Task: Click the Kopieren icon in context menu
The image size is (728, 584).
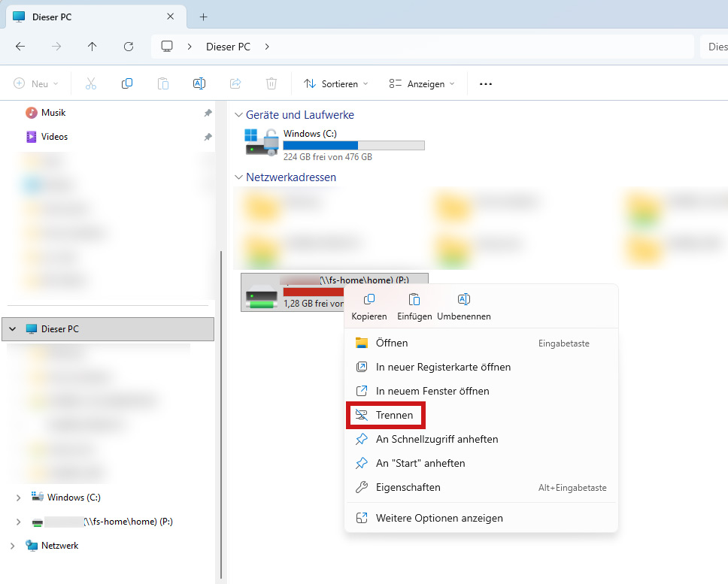Action: [x=369, y=300]
